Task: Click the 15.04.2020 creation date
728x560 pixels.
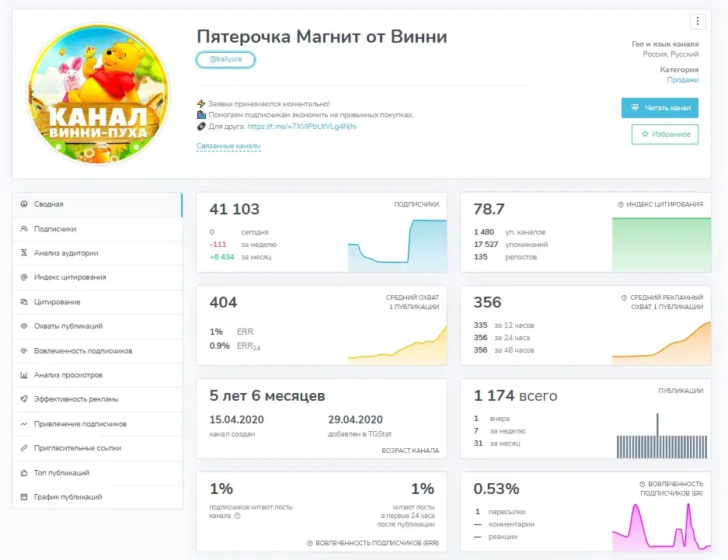Action: click(x=236, y=420)
